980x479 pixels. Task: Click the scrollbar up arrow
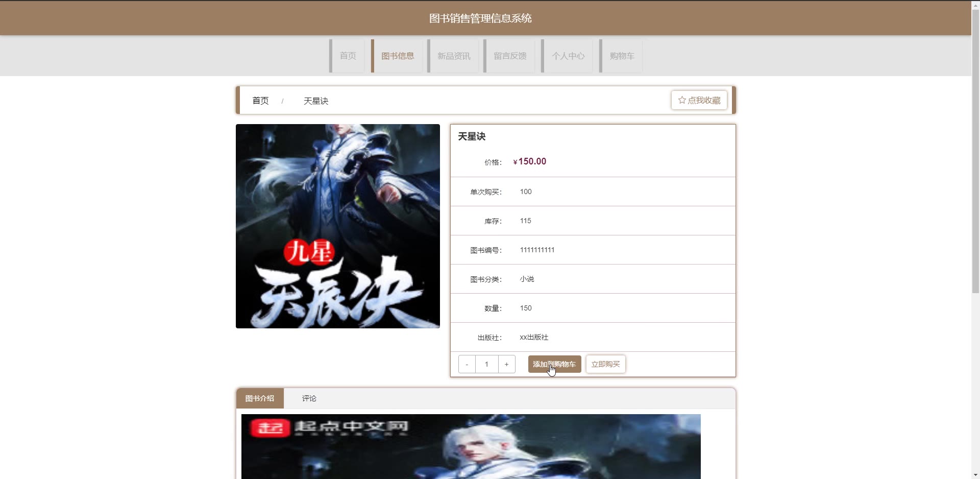975,4
